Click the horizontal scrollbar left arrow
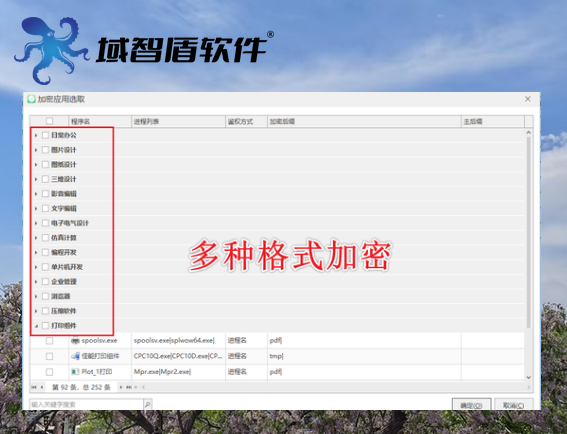The image size is (567, 434). tap(144, 387)
